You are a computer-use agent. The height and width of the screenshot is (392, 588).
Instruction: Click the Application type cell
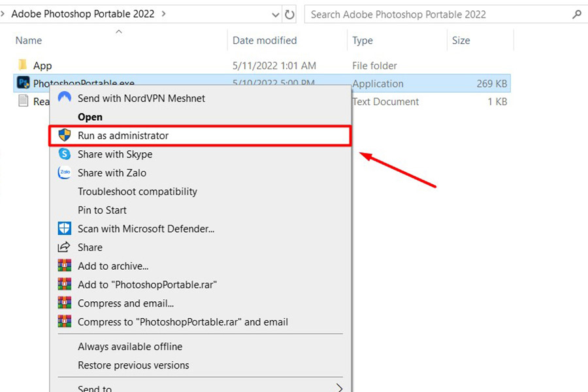(x=378, y=84)
